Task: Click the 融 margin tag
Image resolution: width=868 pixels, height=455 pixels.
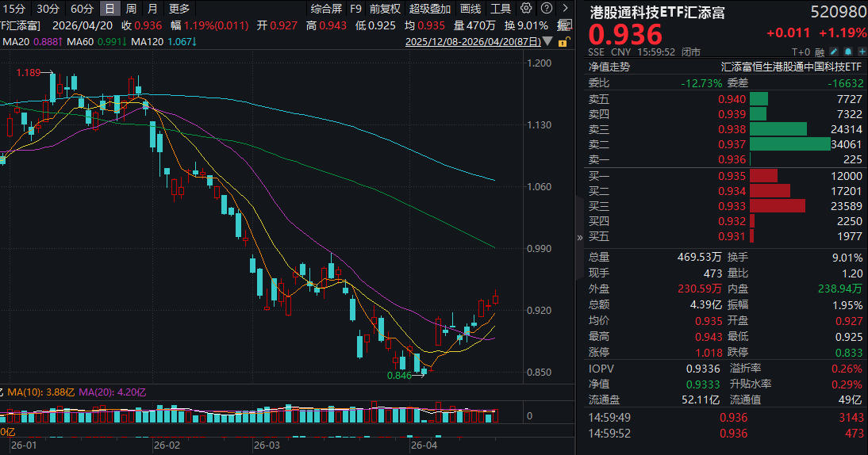Action: [x=820, y=52]
